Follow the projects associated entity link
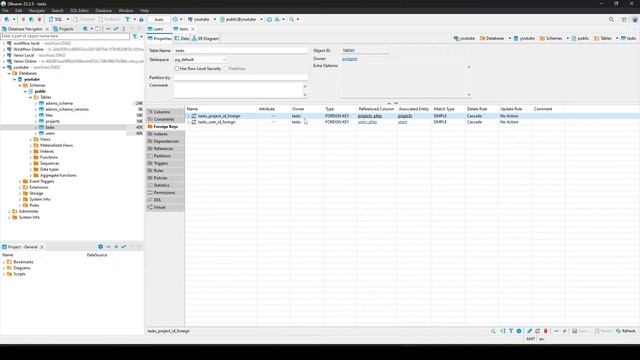Screen dimensions: 640x360 405,116
